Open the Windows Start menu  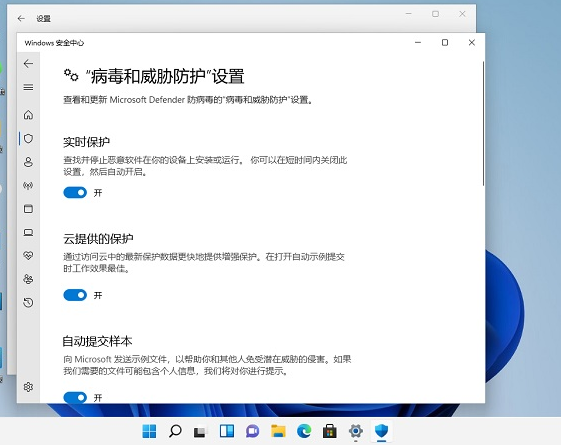149,431
